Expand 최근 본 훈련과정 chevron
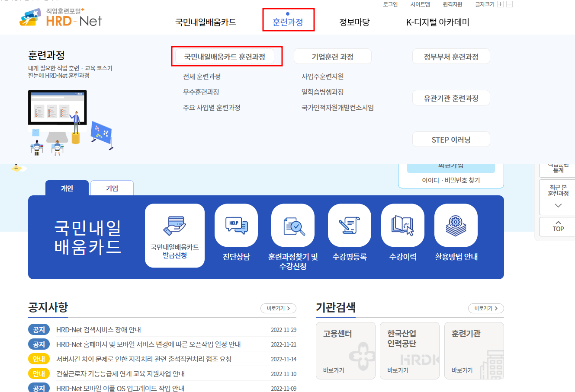This screenshot has width=575, height=392. (x=558, y=206)
